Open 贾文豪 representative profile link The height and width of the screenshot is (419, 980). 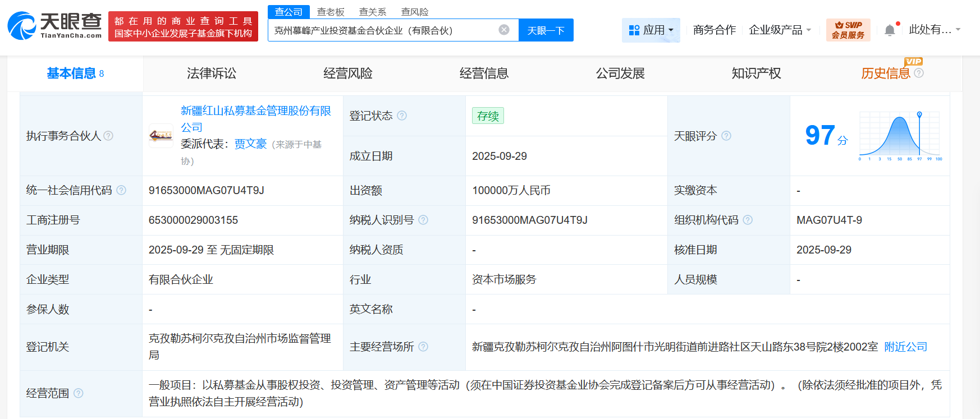coord(250,144)
